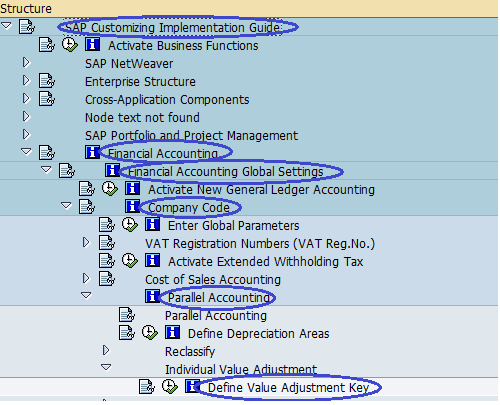Execute Activate Business Functions clock icon
The image size is (500, 405).
pos(70,45)
